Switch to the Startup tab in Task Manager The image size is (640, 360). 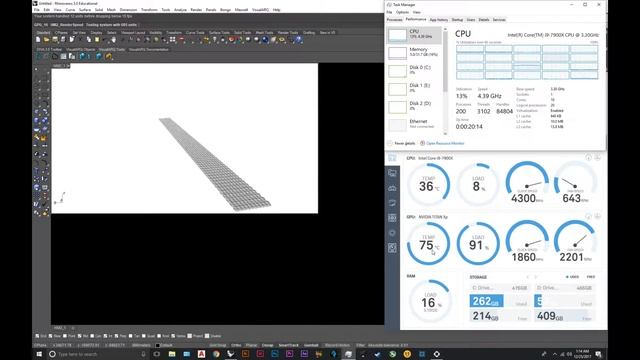click(x=457, y=20)
